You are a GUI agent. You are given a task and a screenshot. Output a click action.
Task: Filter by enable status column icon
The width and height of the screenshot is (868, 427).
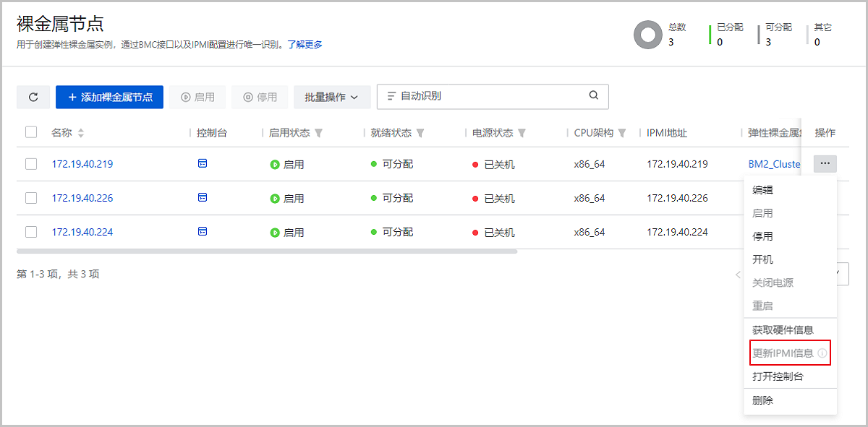[x=319, y=133]
